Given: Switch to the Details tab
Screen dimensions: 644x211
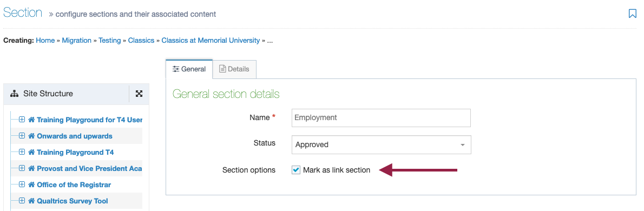Looking at the screenshot, I should point(234,69).
